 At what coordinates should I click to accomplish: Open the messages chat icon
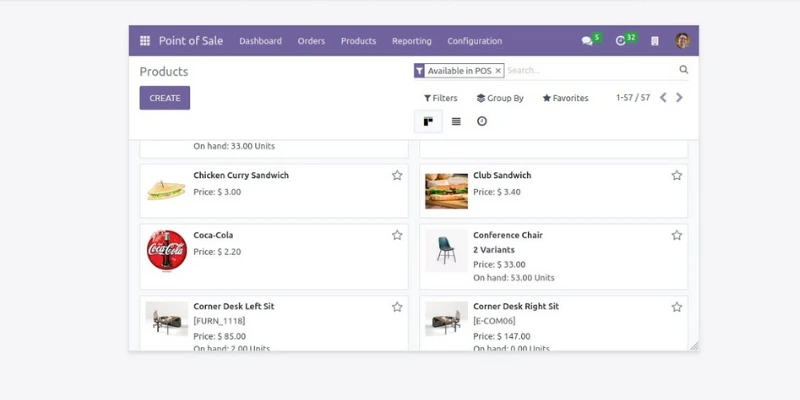pyautogui.click(x=587, y=41)
